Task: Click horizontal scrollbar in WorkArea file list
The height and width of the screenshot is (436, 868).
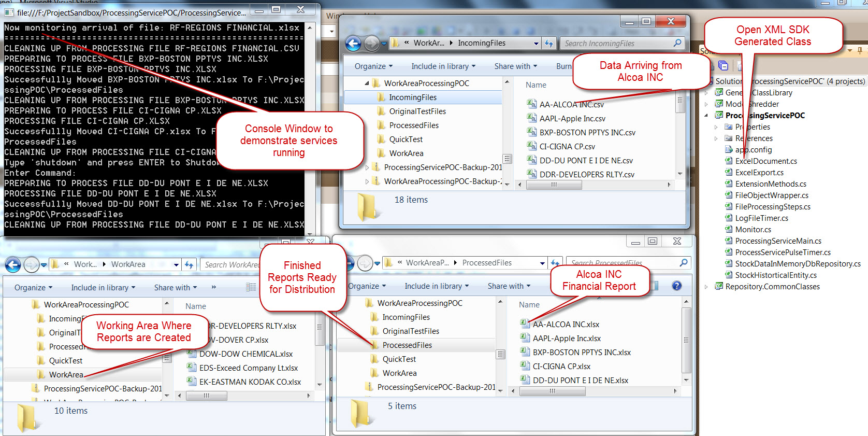Action: pyautogui.click(x=206, y=396)
